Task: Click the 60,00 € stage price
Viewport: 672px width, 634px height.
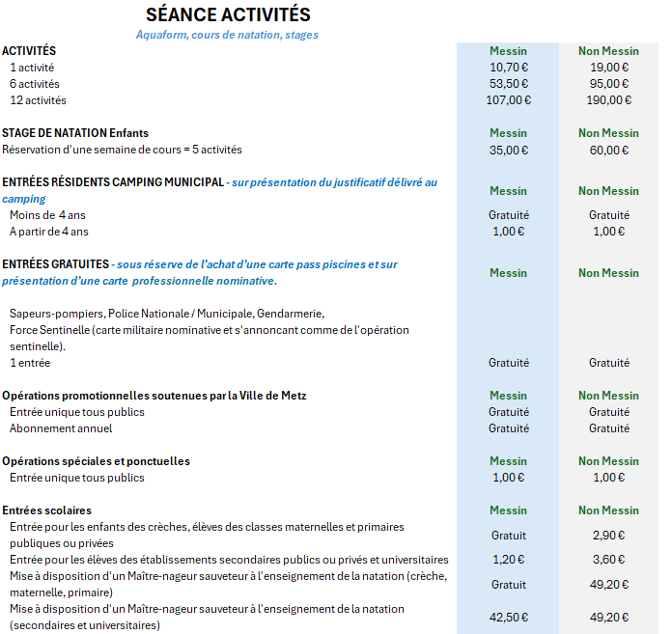Action: 609,151
